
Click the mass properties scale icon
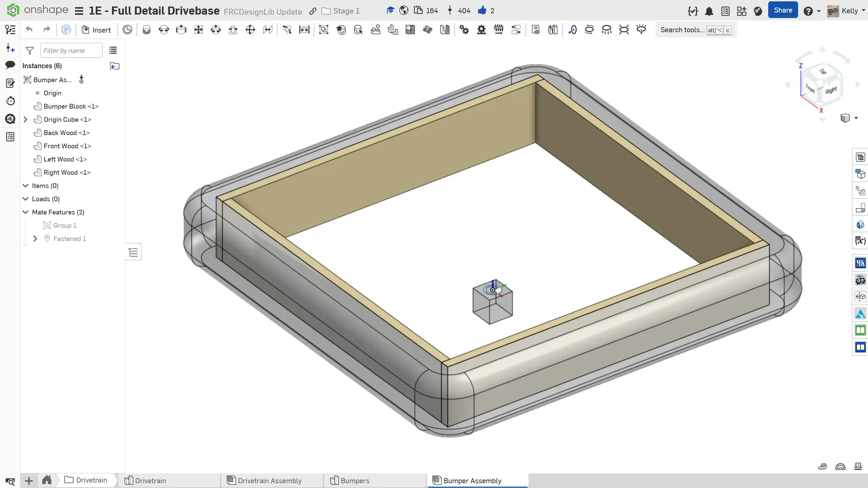[x=858, y=466]
